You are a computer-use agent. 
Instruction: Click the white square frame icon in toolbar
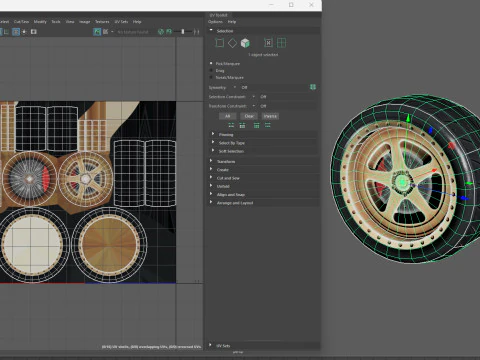pyautogui.click(x=33, y=32)
